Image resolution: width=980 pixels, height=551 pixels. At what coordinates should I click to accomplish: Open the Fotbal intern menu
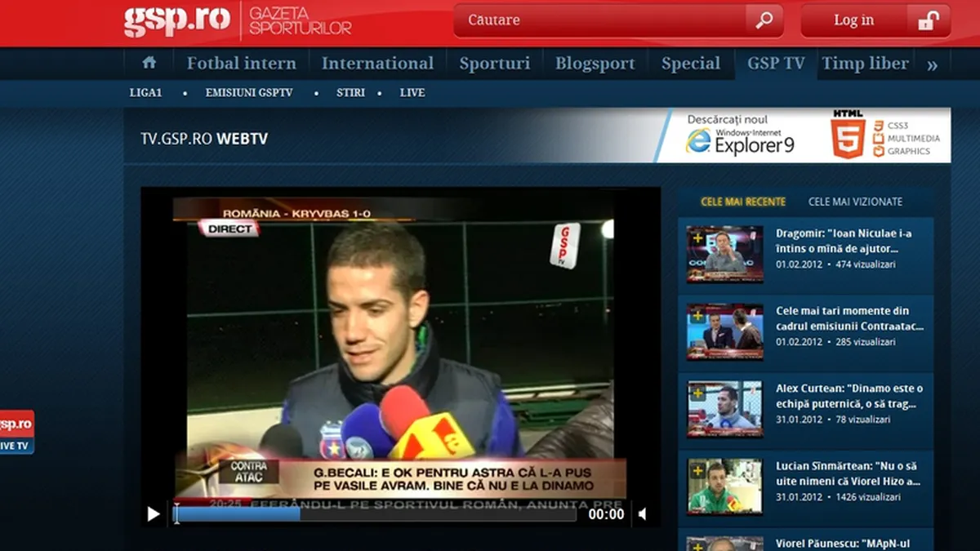(241, 64)
